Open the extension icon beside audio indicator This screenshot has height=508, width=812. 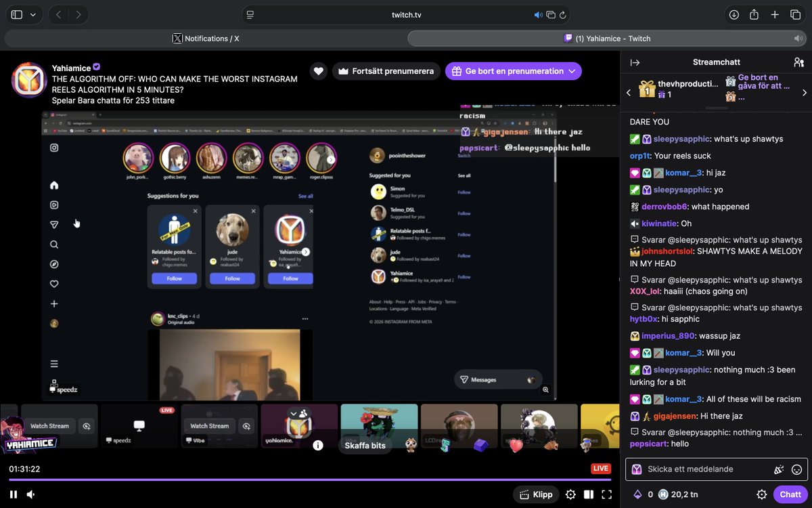pos(551,15)
